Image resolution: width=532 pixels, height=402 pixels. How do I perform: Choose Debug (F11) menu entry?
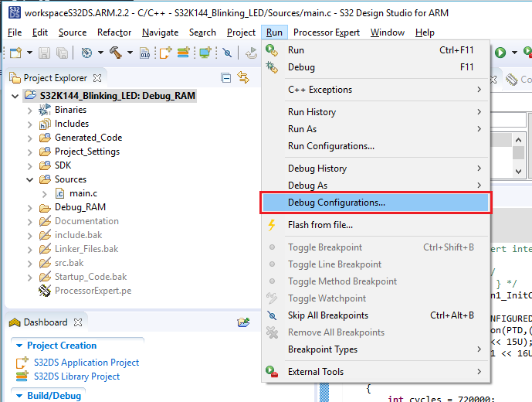coord(375,67)
